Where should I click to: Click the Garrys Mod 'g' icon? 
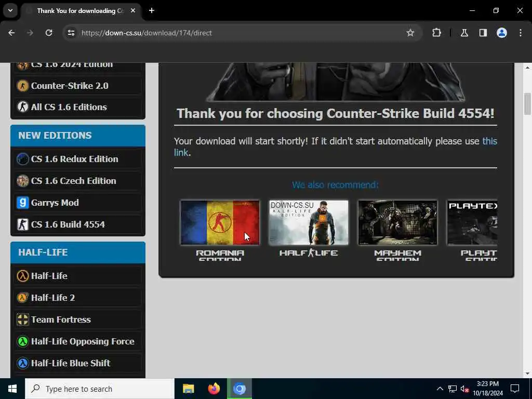coord(23,203)
